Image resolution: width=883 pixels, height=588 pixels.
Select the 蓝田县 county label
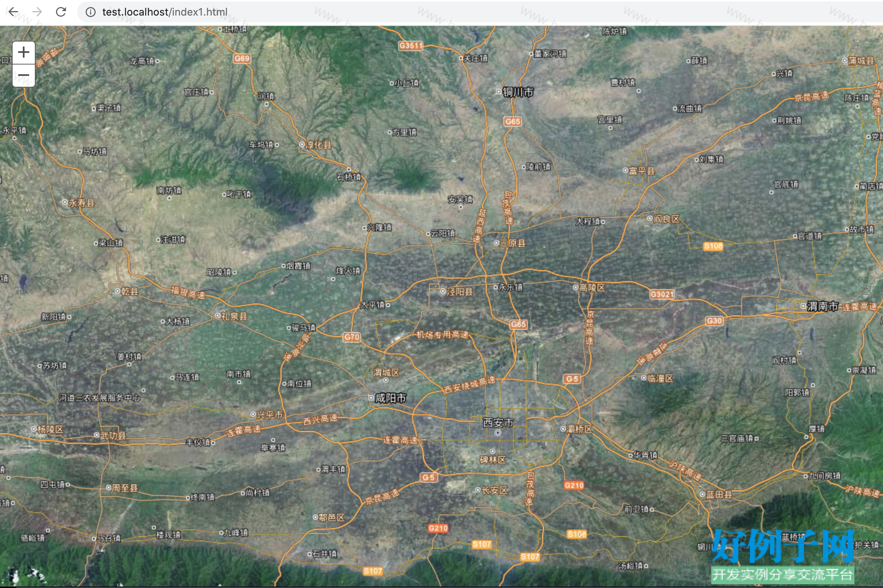click(719, 495)
